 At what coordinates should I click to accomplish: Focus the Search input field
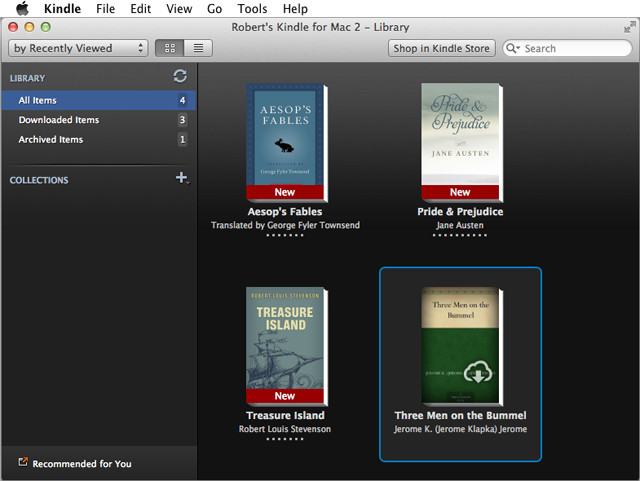click(x=567, y=48)
